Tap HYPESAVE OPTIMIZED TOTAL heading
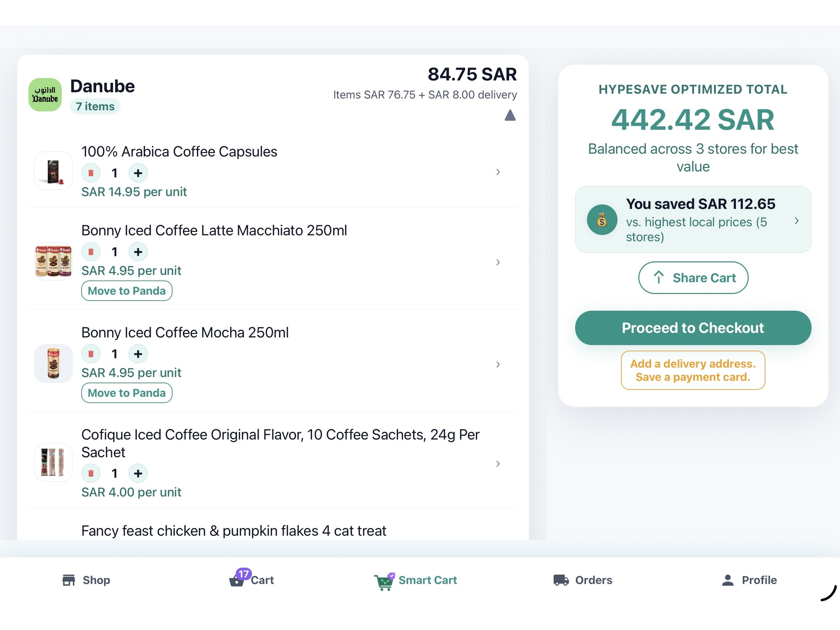 tap(693, 89)
